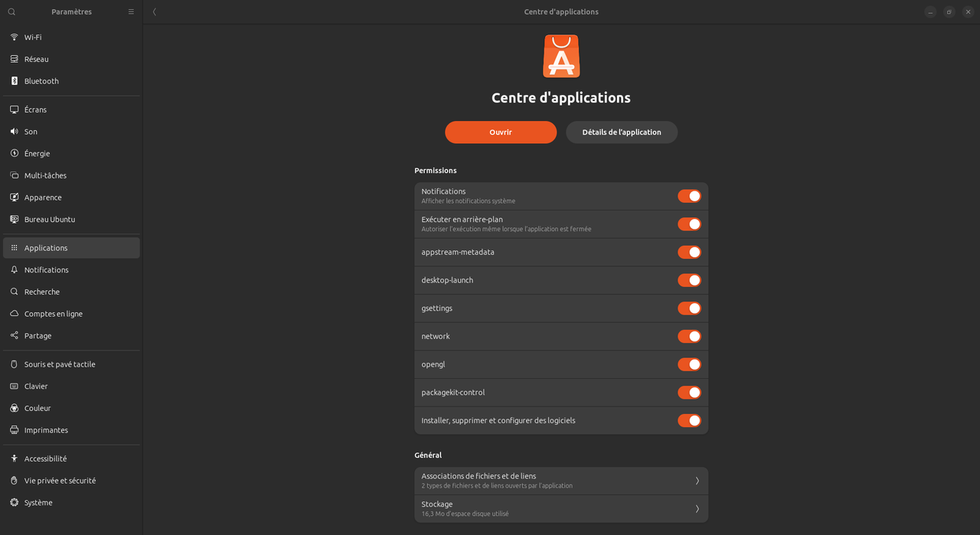Click the Bureau Ubuntu icon
980x535 pixels.
pos(14,219)
